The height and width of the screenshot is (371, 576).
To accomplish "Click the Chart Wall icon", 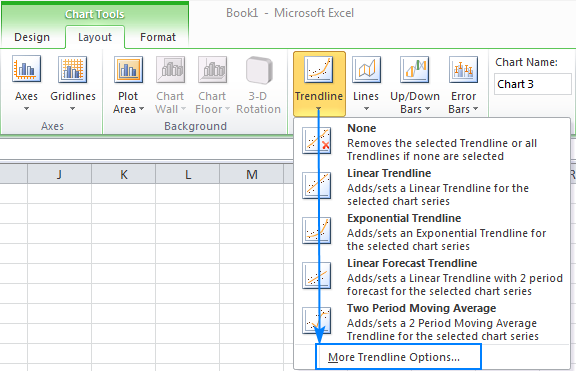I will click(170, 69).
